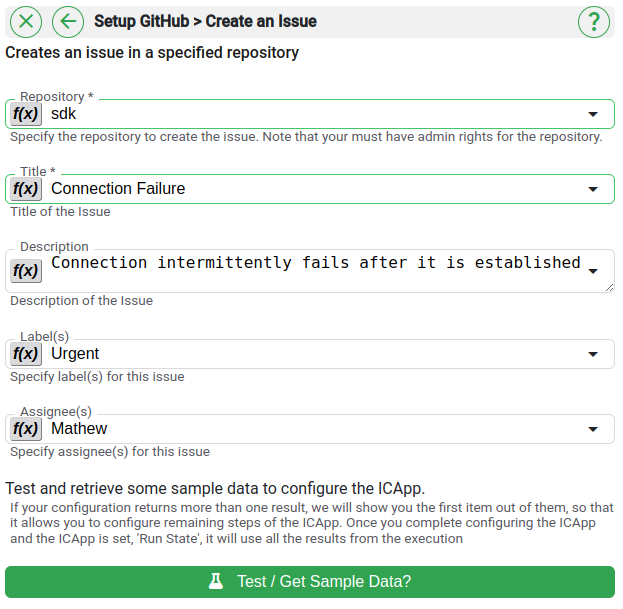Screen dimensions: 623x609
Task: Click the flask icon on the Test button
Action: (x=216, y=581)
